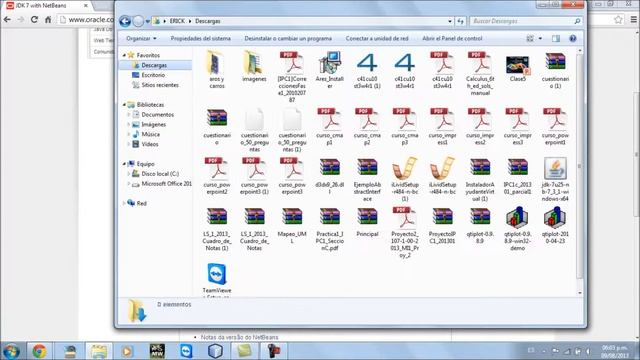Open TeamViewer from the taskbar
This screenshot has width=640, height=360.
click(x=186, y=351)
